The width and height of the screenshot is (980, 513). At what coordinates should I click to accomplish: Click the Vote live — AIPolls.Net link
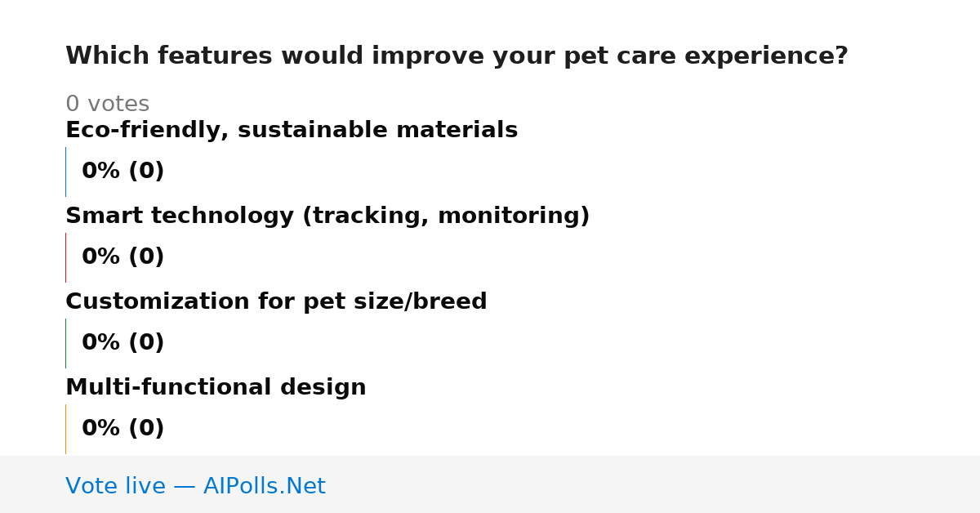point(195,486)
